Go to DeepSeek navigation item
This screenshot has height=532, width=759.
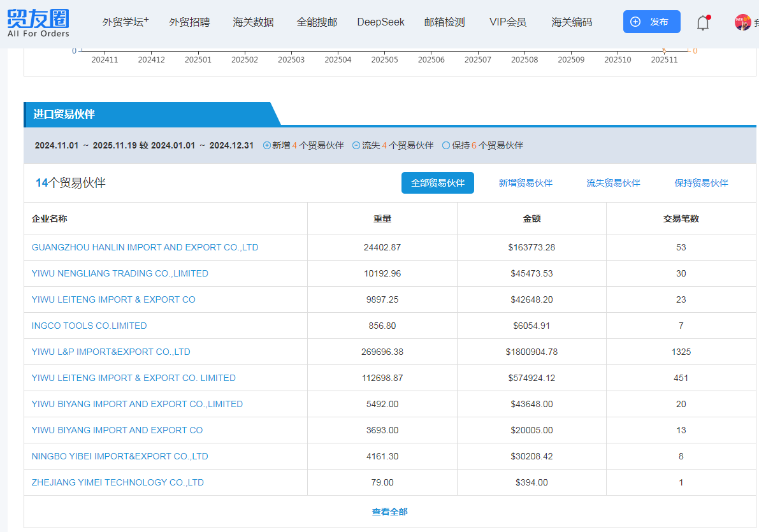click(x=380, y=22)
